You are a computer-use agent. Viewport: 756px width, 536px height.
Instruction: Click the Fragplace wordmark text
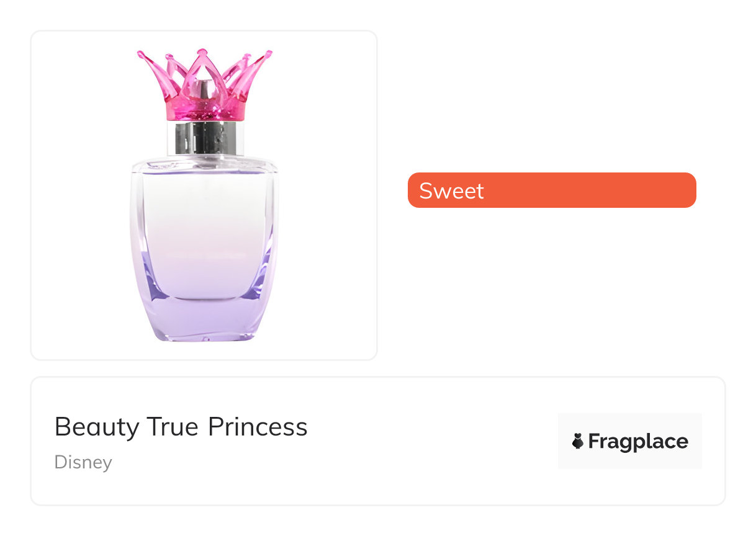tap(637, 442)
